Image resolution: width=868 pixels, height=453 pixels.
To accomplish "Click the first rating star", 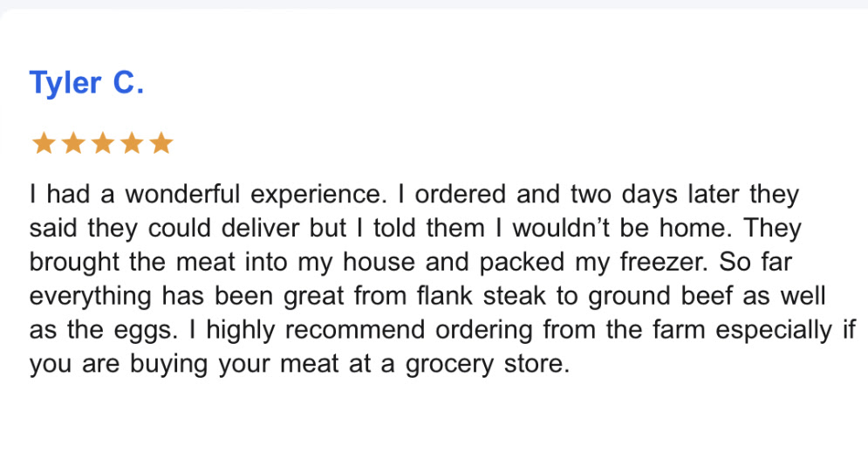I will pos(43,143).
